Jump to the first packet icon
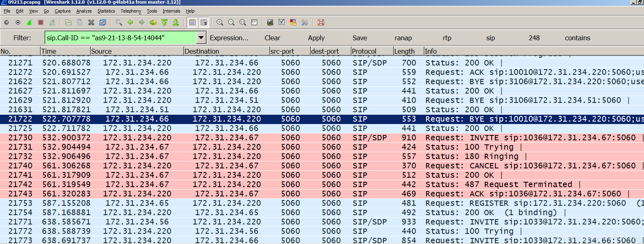This screenshot has width=644, height=244. click(165, 22)
